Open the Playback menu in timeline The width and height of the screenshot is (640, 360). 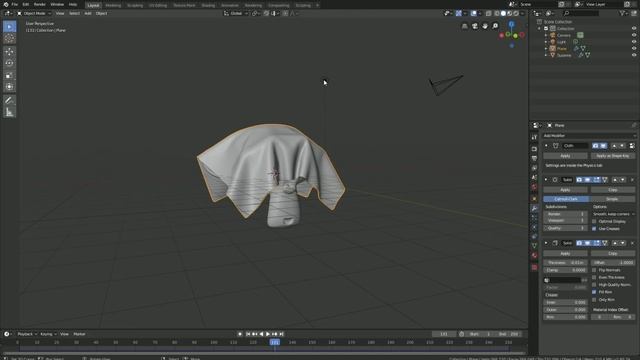pyautogui.click(x=27, y=334)
